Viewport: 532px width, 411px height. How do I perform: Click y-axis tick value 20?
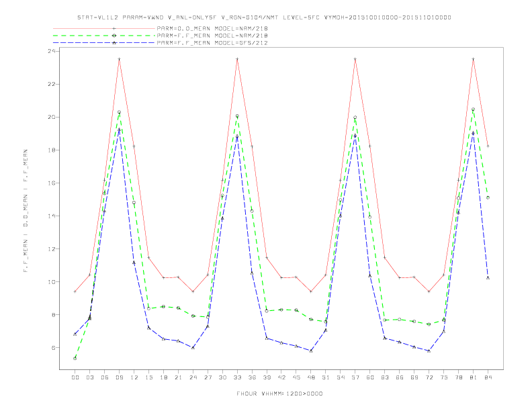(52, 117)
